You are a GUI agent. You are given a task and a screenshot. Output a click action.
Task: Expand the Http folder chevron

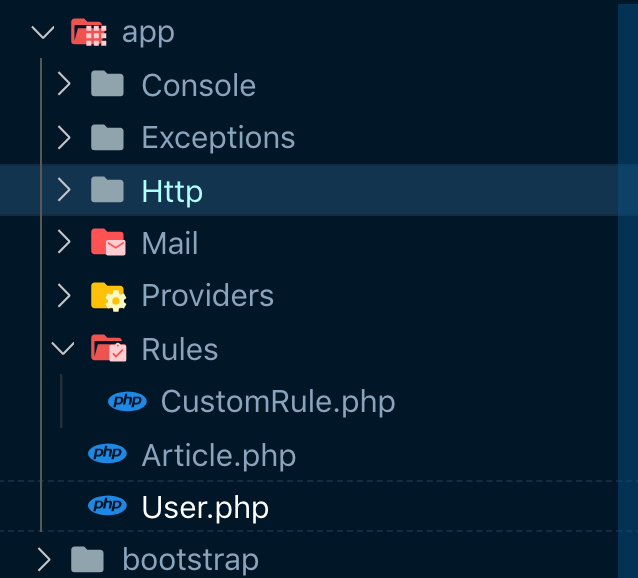[x=64, y=190]
